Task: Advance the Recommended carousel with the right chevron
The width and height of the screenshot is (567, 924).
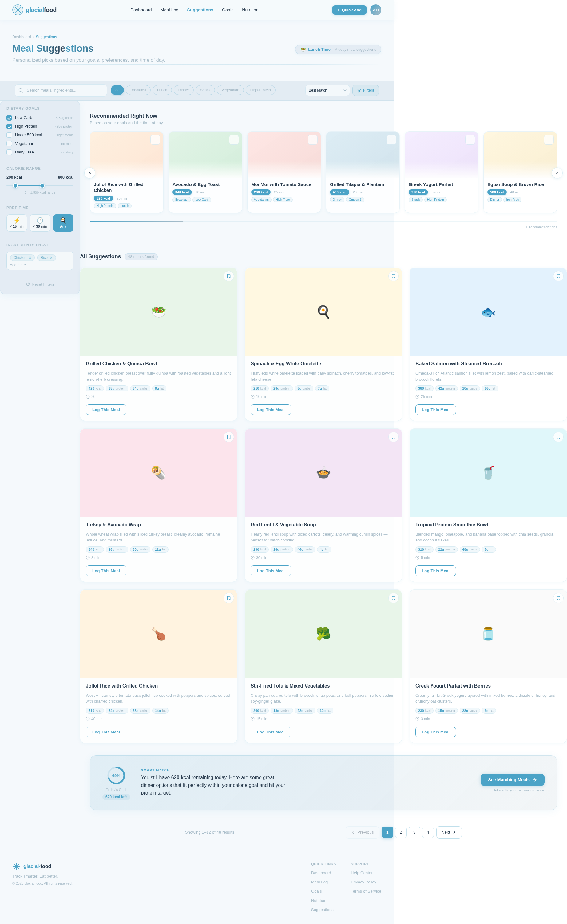Action: [557, 173]
